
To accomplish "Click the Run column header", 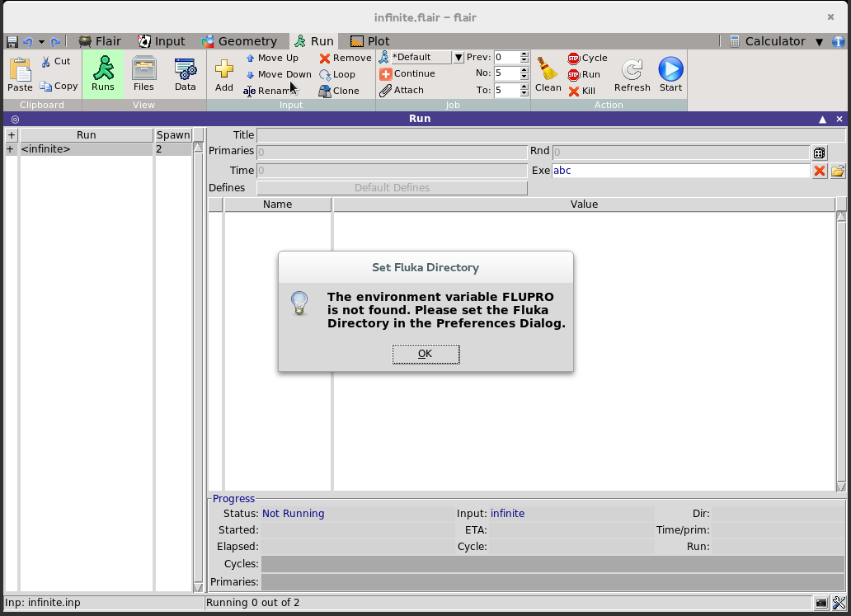I will pos(87,135).
